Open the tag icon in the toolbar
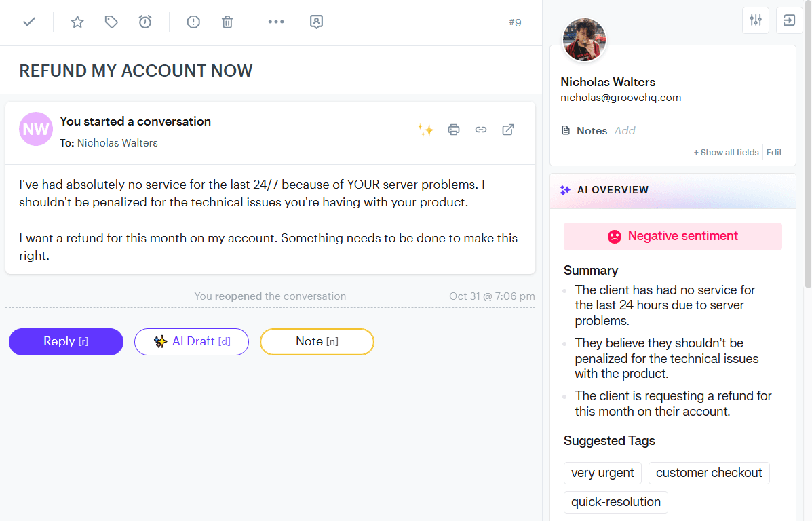The width and height of the screenshot is (812, 521). point(111,22)
